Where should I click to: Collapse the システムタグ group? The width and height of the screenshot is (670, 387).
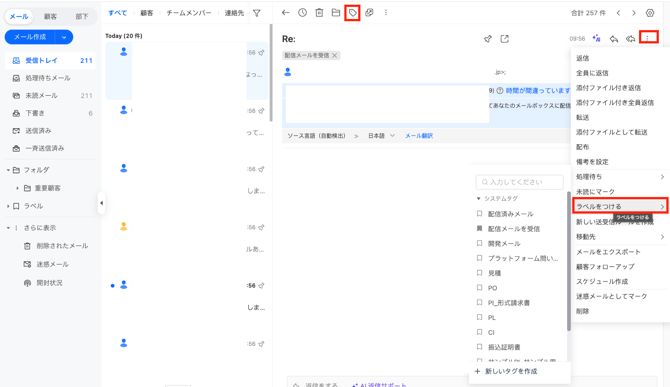point(479,199)
